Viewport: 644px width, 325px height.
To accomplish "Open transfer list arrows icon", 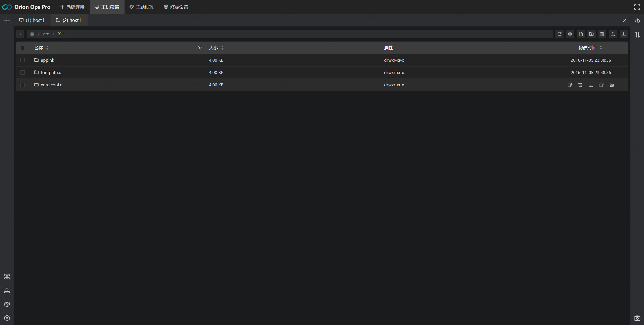I will 637,35.
